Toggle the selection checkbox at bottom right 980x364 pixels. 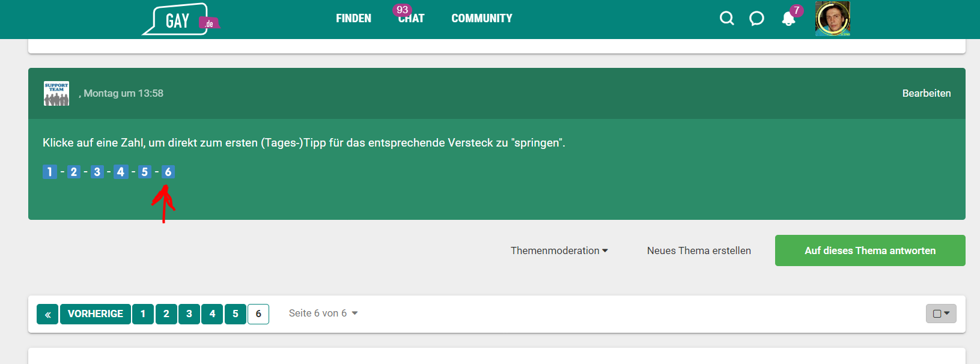coord(940,314)
